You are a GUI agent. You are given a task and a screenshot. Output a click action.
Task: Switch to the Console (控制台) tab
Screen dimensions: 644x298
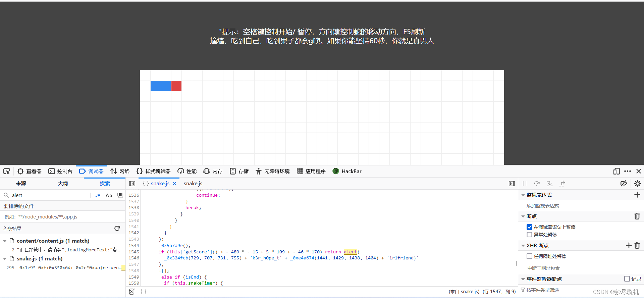click(60, 171)
